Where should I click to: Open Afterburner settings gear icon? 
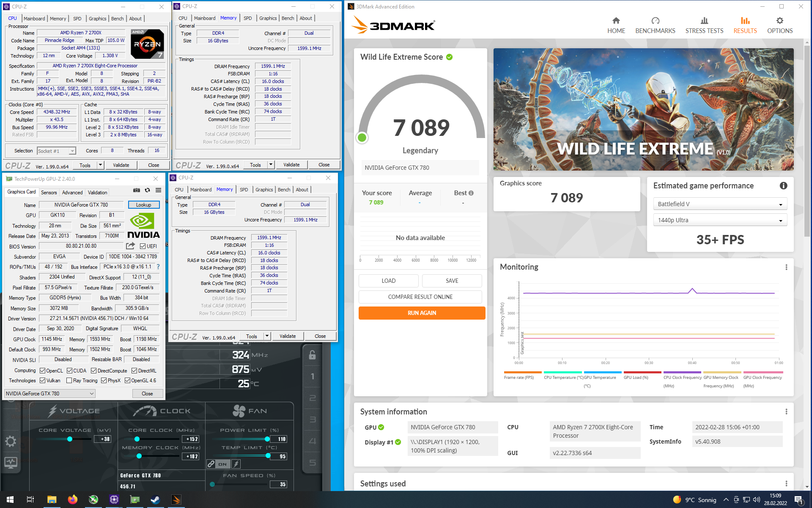coord(11,442)
